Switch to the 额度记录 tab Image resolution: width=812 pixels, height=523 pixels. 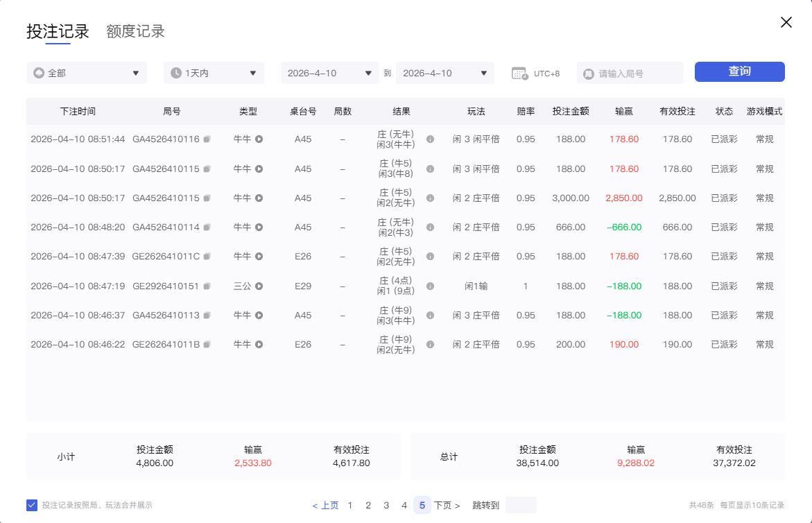click(135, 31)
